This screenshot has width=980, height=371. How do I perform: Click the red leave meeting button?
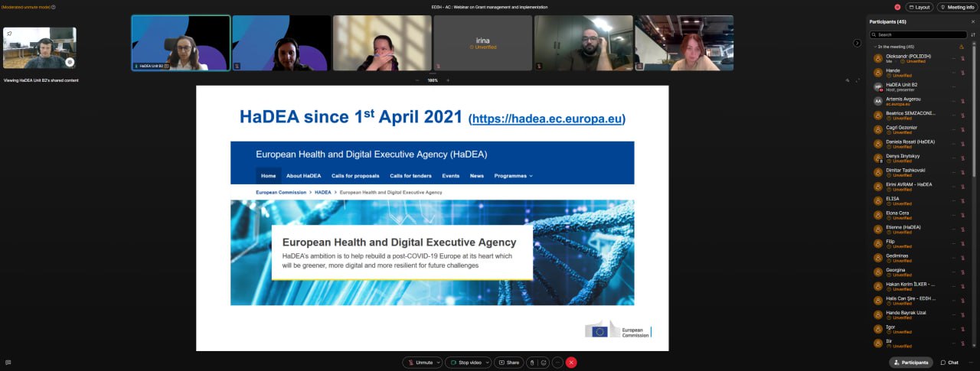571,363
